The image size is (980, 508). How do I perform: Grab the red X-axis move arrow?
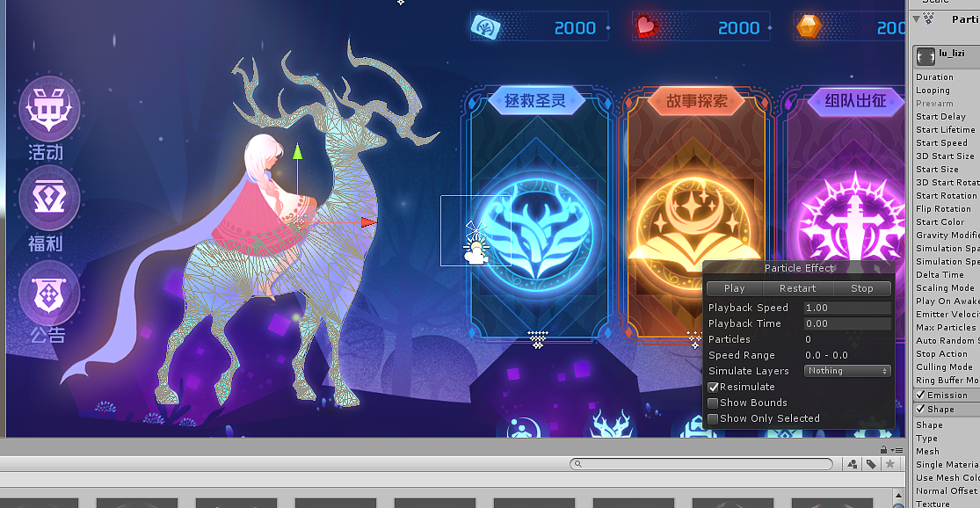368,221
